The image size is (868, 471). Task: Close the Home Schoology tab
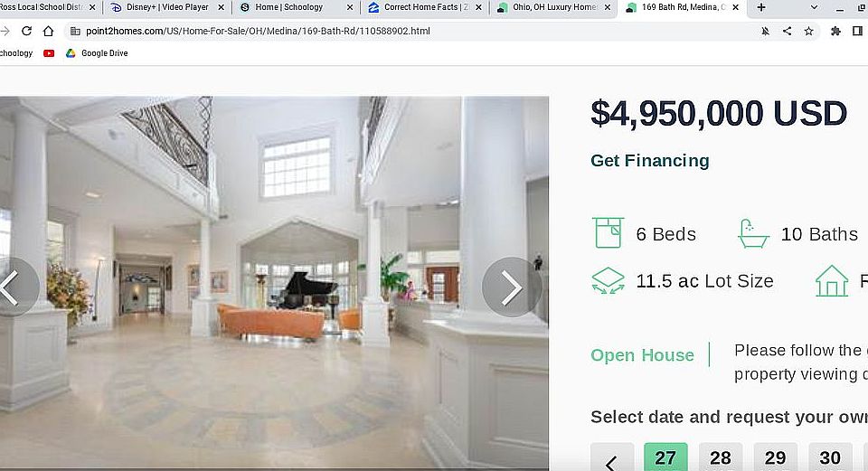pyautogui.click(x=349, y=7)
